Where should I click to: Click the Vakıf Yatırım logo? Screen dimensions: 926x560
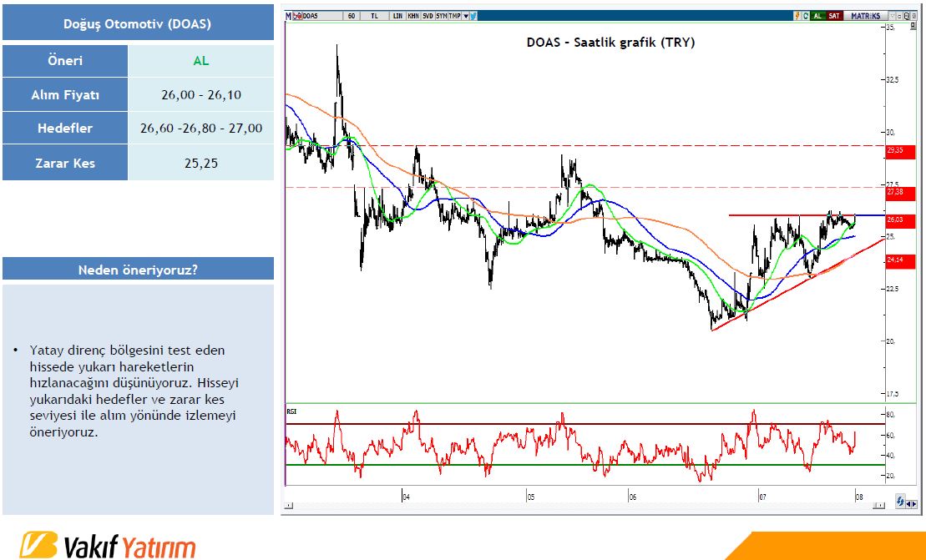pyautogui.click(x=108, y=546)
